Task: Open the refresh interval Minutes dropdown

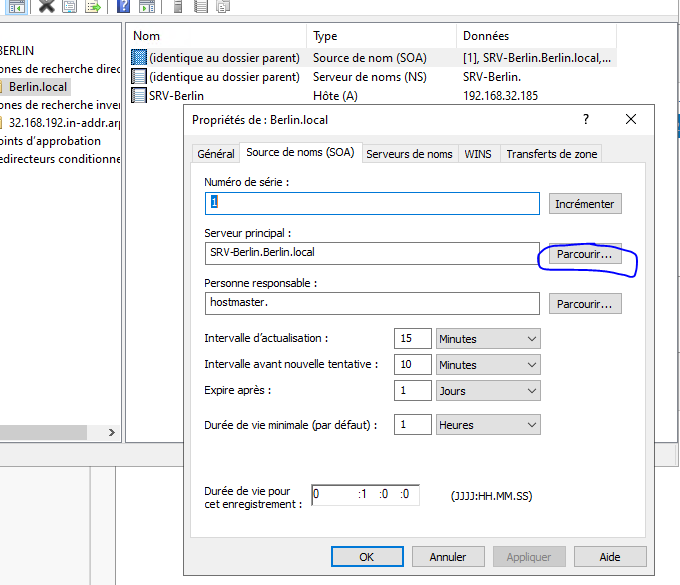Action: click(x=488, y=339)
